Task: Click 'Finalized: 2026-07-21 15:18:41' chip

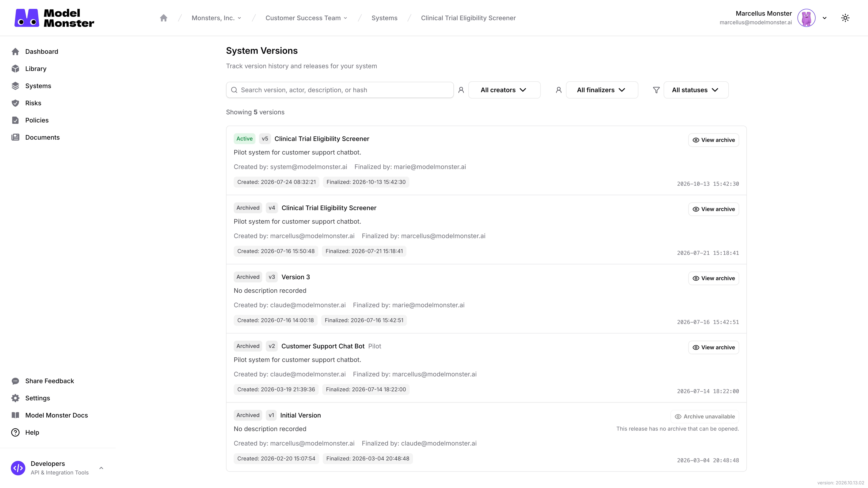Action: tap(364, 251)
